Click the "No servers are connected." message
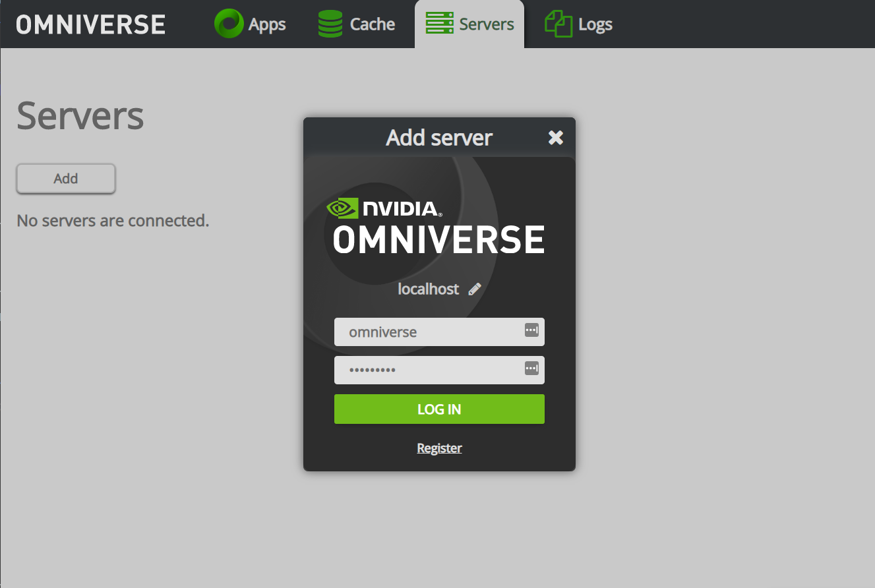Screen dimensions: 875x588 point(113,220)
